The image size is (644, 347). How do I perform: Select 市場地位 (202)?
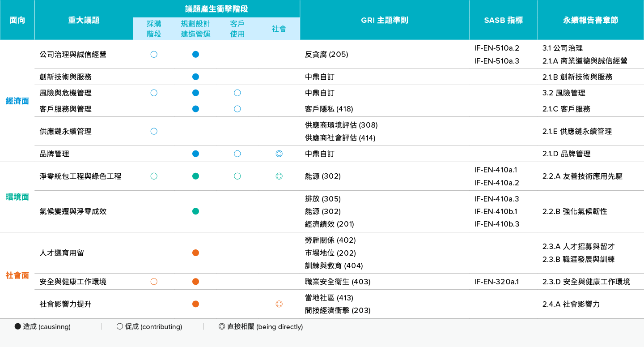point(330,253)
